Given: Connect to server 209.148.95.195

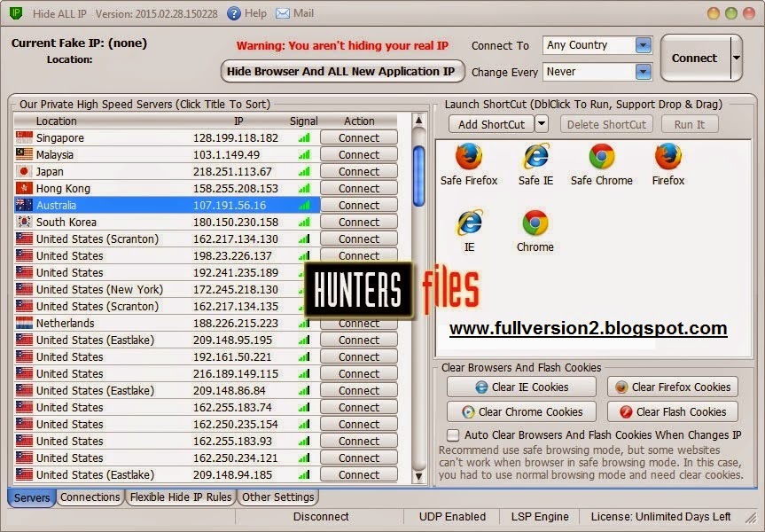Looking at the screenshot, I should [359, 340].
